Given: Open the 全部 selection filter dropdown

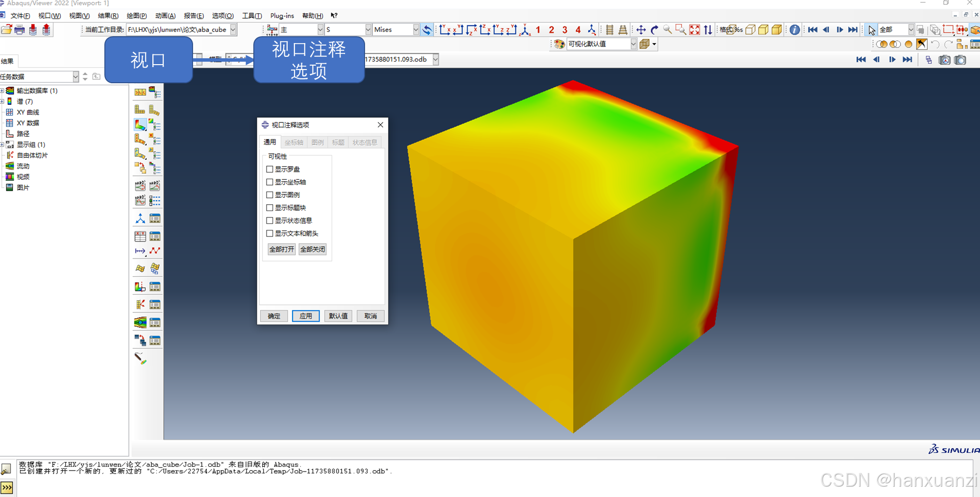Looking at the screenshot, I should [910, 29].
